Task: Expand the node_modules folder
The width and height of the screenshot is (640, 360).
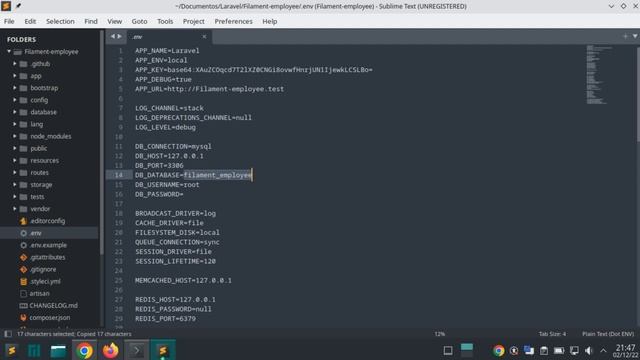Action: (x=15, y=136)
